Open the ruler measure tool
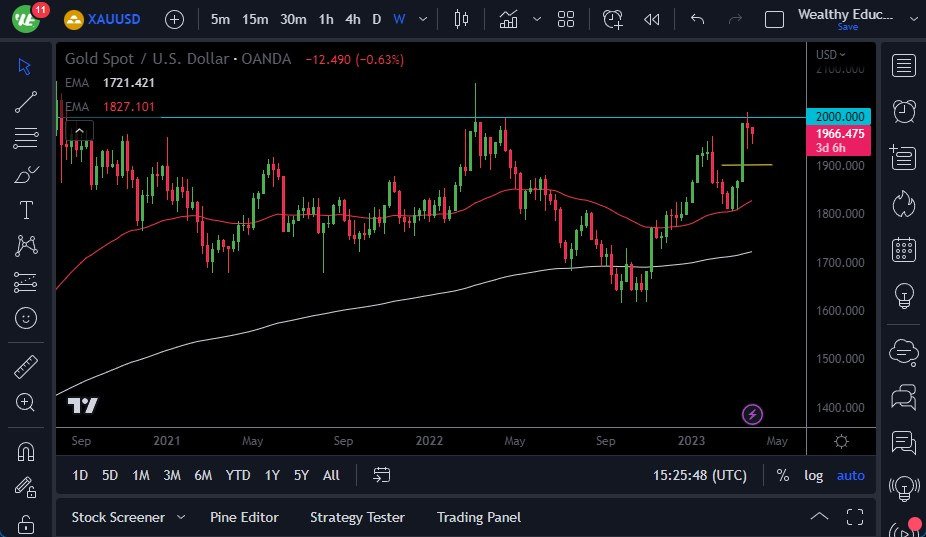Screen dimensions: 926x537 26,366
